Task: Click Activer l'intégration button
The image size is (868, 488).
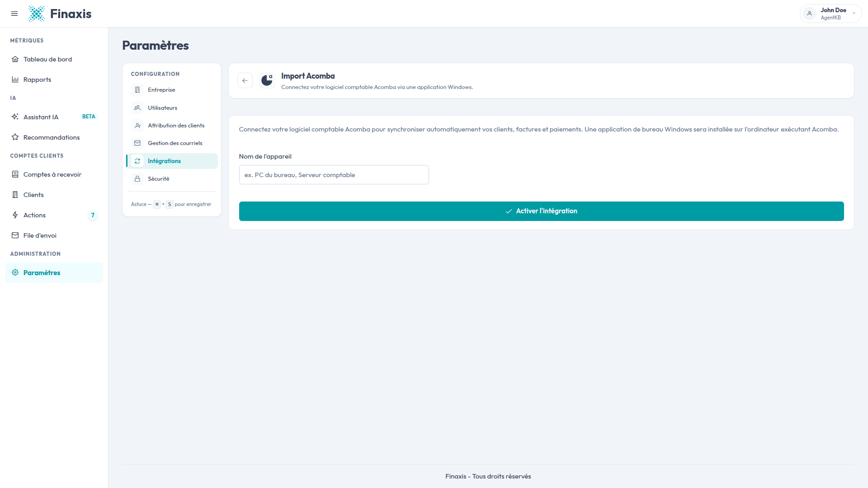Action: pos(541,211)
